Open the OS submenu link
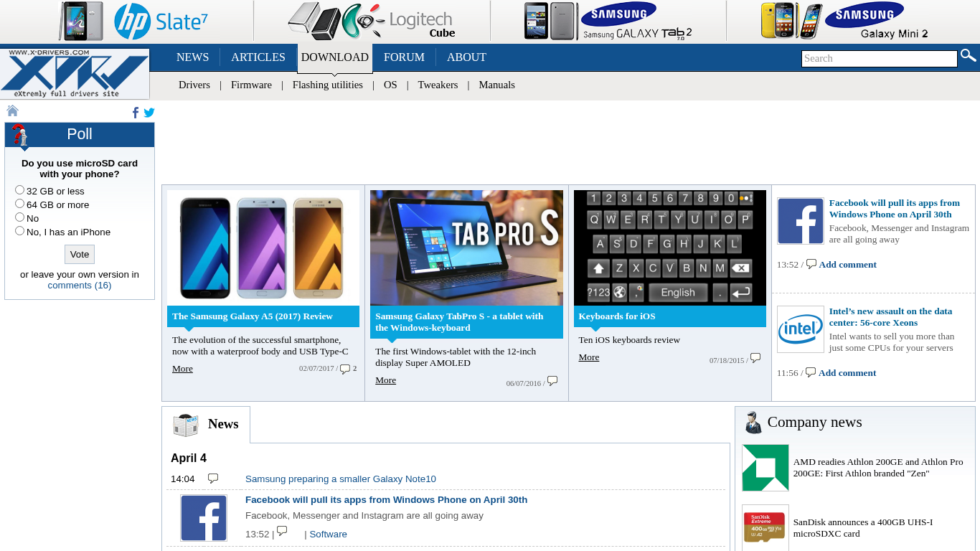 click(390, 85)
